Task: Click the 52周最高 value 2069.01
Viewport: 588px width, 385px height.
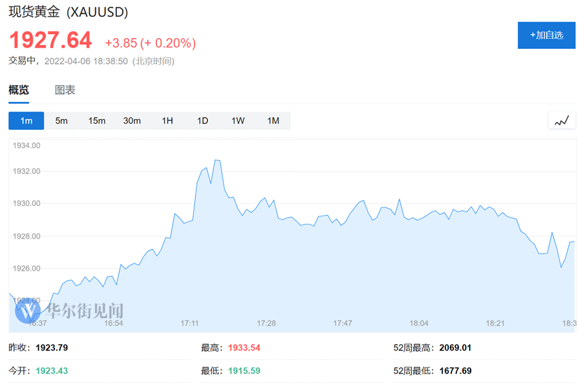Action: point(455,348)
